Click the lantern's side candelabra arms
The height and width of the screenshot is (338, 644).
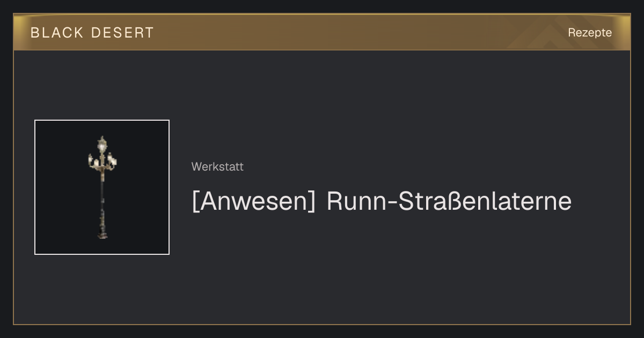[x=102, y=161]
